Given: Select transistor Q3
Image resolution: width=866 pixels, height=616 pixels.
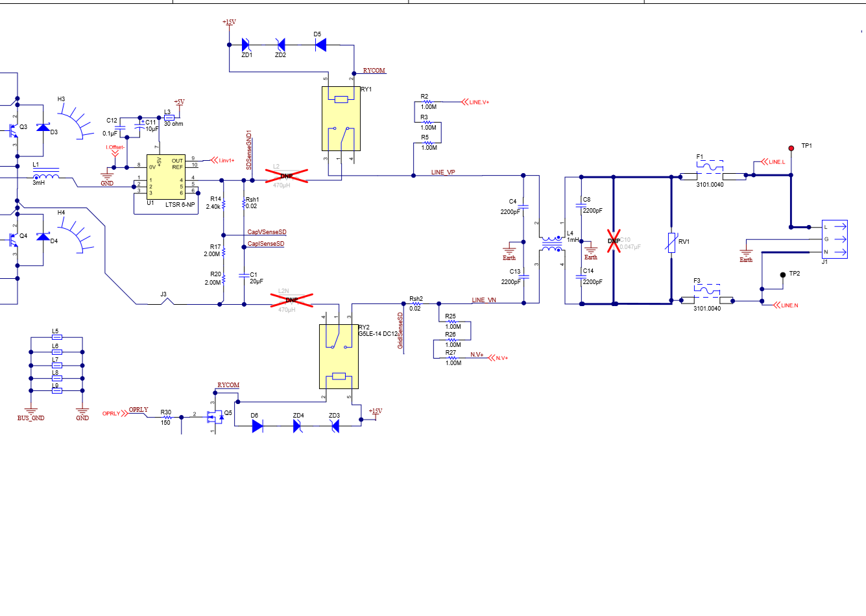Looking at the screenshot, I should pos(14,131).
